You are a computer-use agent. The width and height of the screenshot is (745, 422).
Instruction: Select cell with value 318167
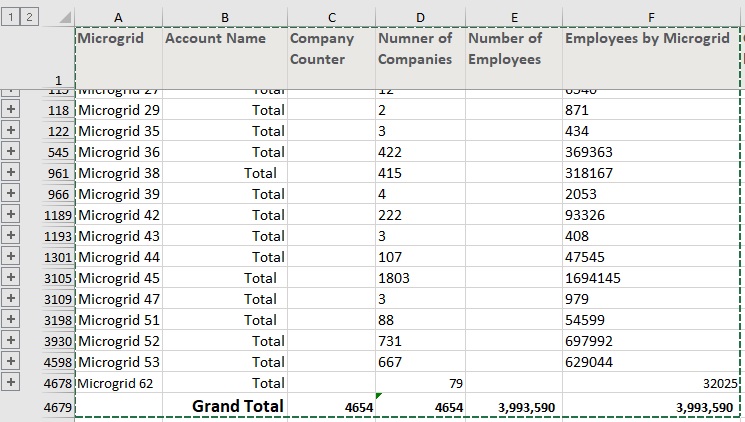pos(651,173)
